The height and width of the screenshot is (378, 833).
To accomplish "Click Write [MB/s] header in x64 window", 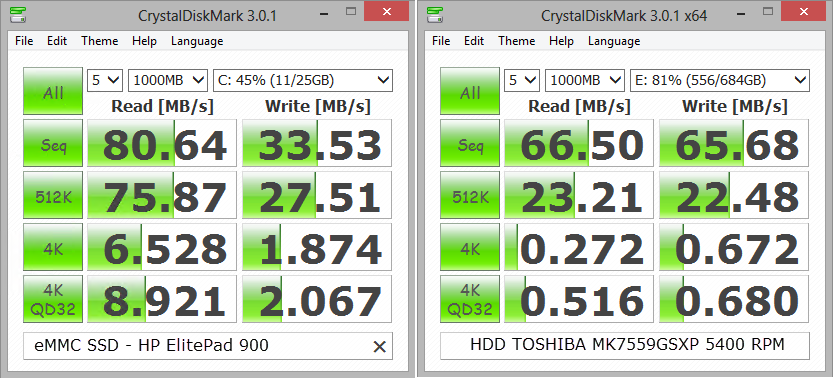I will (x=735, y=106).
